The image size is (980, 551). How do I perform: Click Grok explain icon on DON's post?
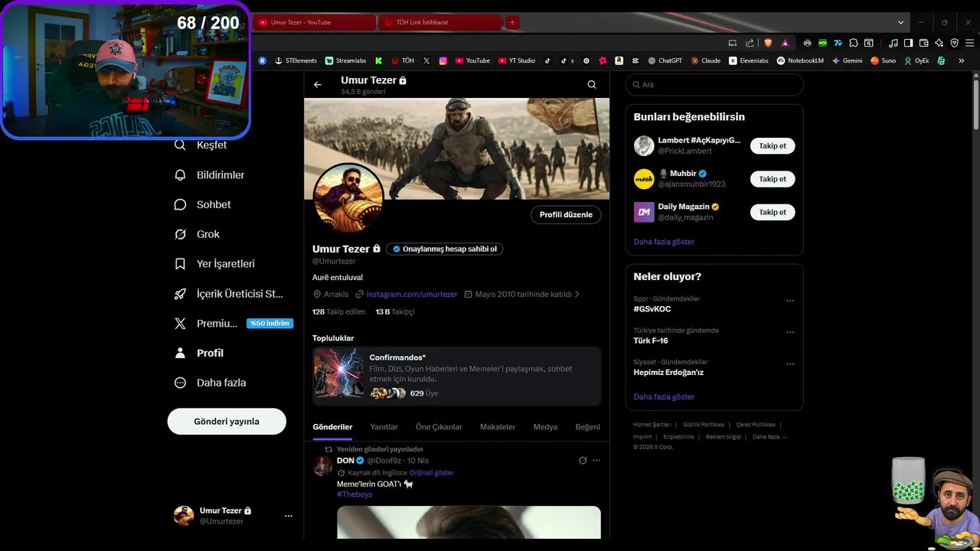tap(583, 461)
